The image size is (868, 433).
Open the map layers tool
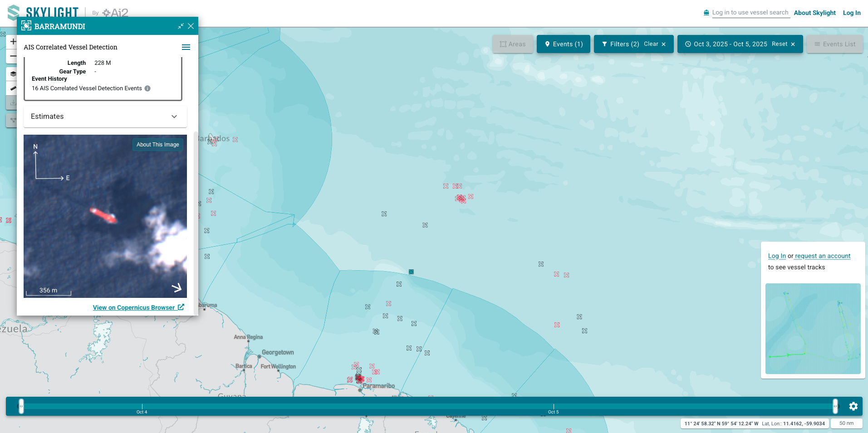pos(13,74)
